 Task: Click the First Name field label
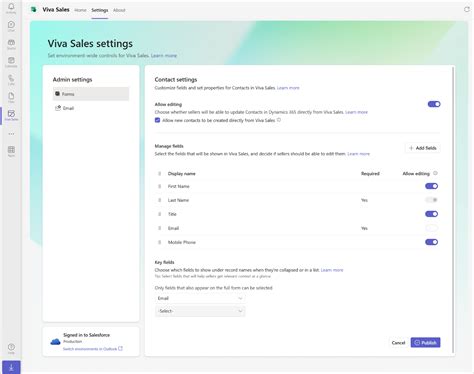(x=178, y=186)
